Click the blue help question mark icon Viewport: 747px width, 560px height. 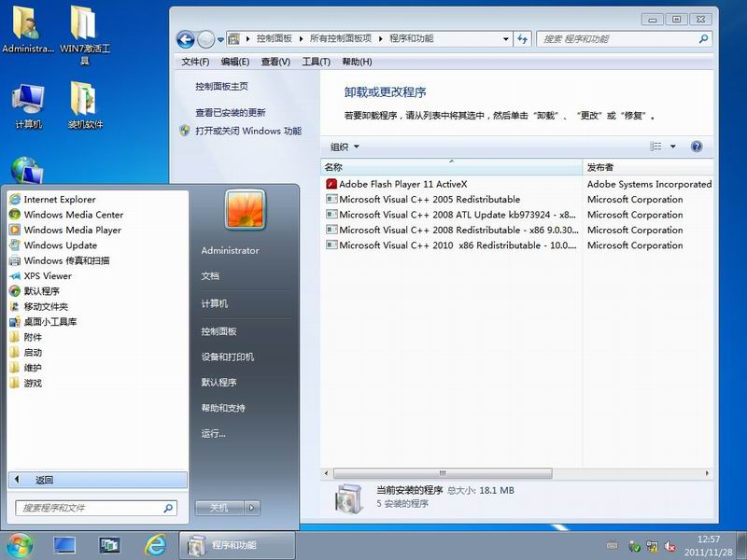coord(697,147)
